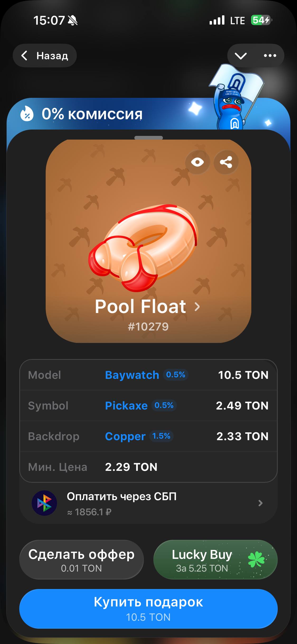This screenshot has height=644, width=297.
Task: Select the Baywatch model link
Action: tap(132, 375)
